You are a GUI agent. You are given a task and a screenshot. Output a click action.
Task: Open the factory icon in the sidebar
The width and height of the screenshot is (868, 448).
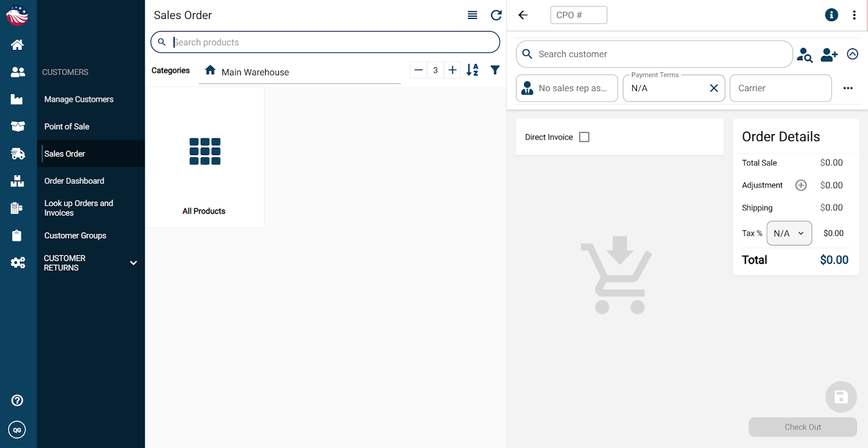[17, 99]
